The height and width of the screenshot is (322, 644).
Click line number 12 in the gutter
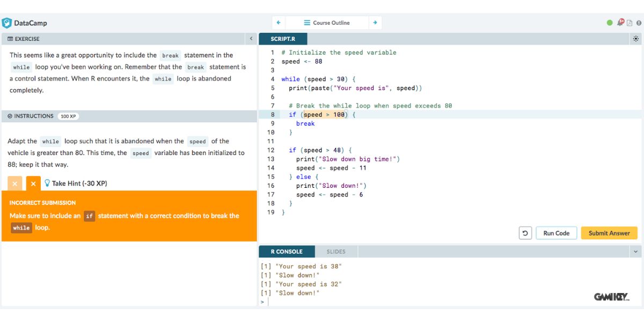pos(270,150)
